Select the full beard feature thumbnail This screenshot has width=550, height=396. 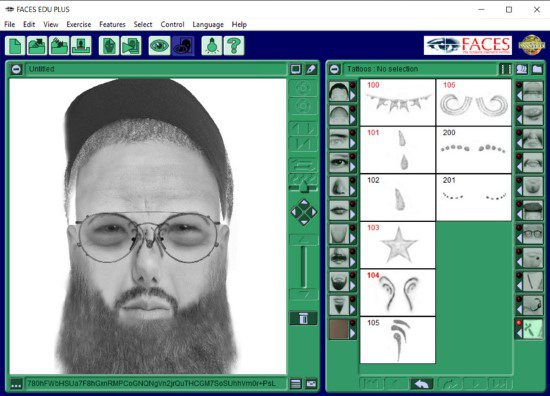click(x=339, y=281)
